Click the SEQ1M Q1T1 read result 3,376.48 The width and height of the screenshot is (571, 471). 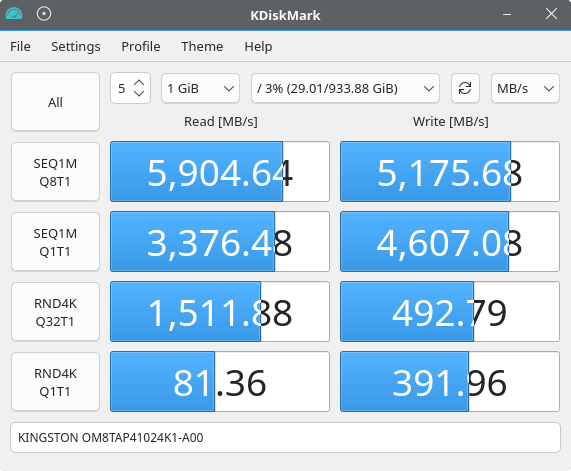point(220,242)
